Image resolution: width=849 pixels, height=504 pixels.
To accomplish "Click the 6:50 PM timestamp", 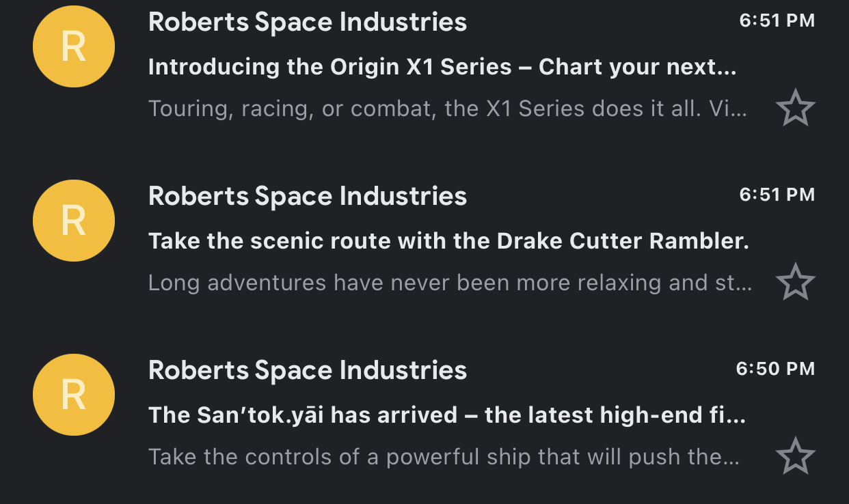I will pyautogui.click(x=776, y=369).
